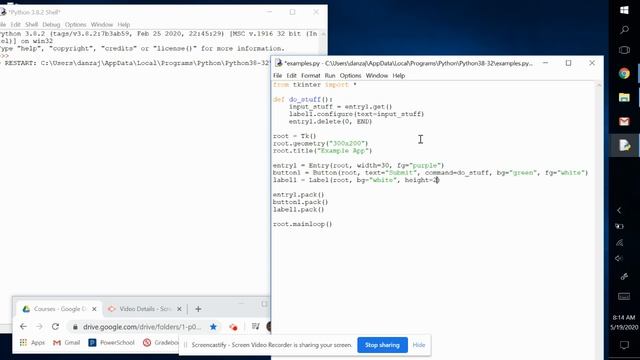This screenshot has width=640, height=360.
Task: Open the PowerSchool bookmark
Action: [111, 342]
